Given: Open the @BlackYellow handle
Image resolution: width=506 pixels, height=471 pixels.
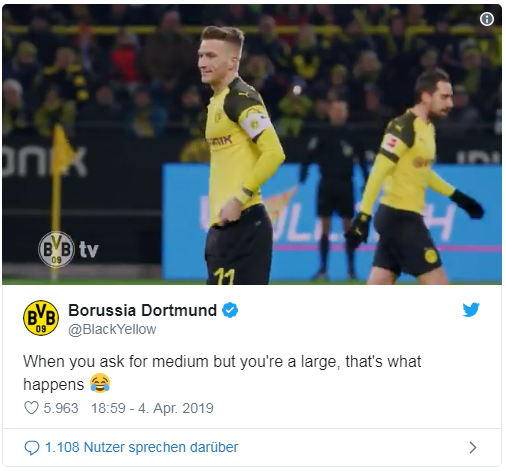Looking at the screenshot, I should (x=112, y=329).
